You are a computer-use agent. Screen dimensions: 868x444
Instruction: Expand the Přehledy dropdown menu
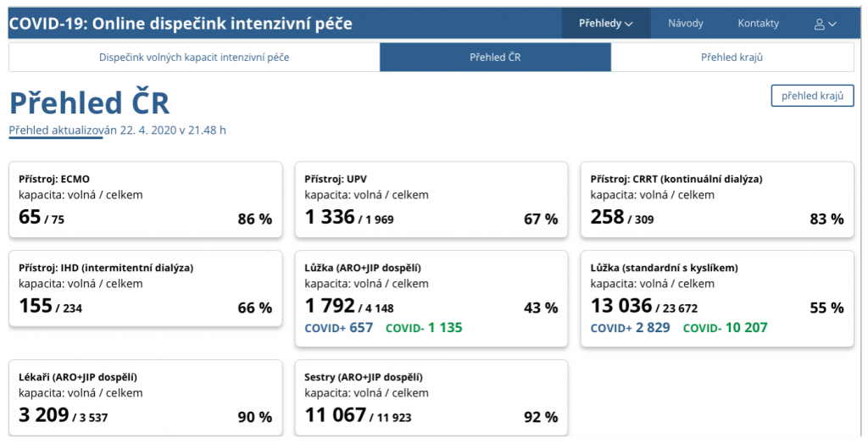click(x=605, y=24)
